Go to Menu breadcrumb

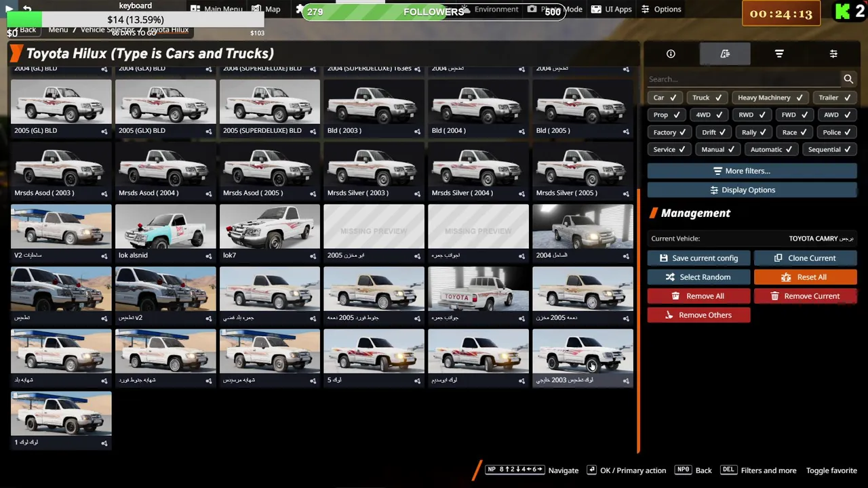pyautogui.click(x=58, y=30)
